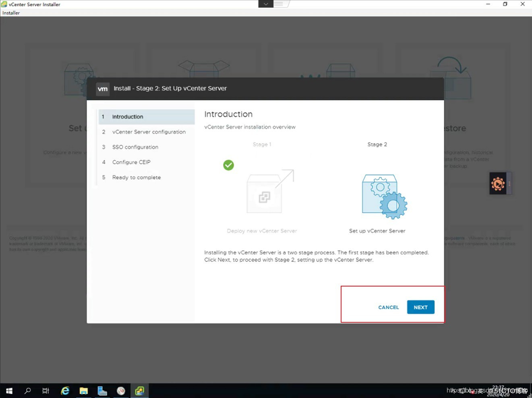Click the vm logo in dialog header
532x398 pixels.
(x=103, y=89)
